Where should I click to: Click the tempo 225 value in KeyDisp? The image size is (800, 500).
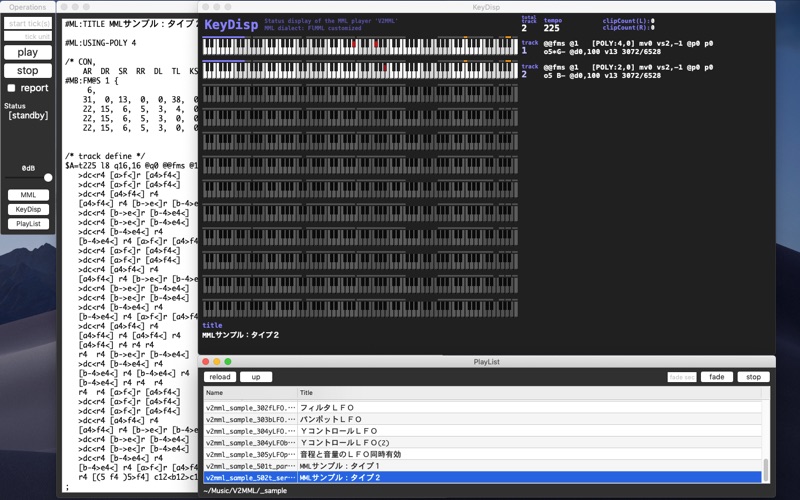click(552, 28)
